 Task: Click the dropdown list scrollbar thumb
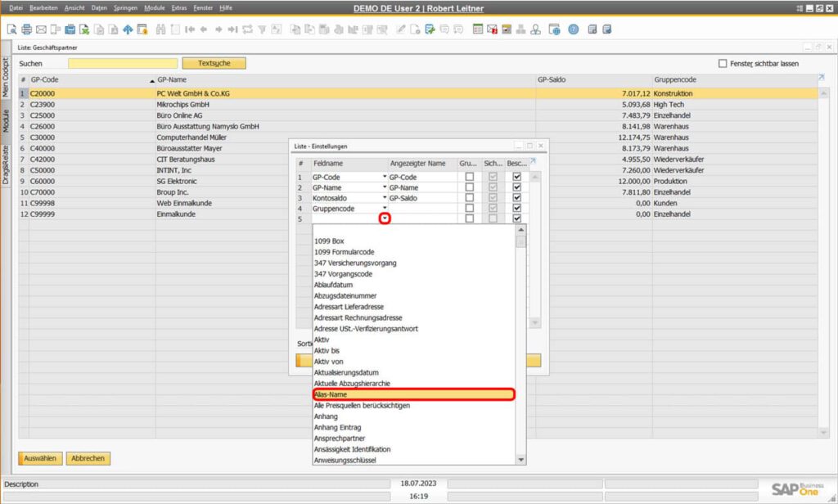click(x=521, y=241)
